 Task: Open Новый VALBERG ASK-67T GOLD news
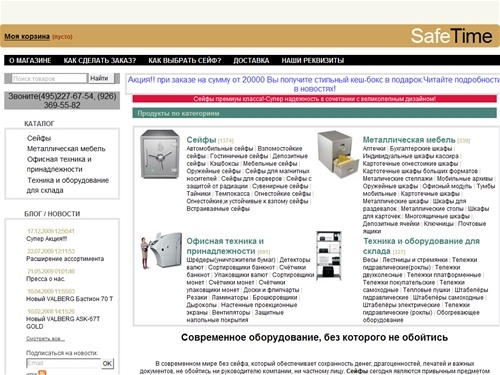pyautogui.click(x=63, y=322)
